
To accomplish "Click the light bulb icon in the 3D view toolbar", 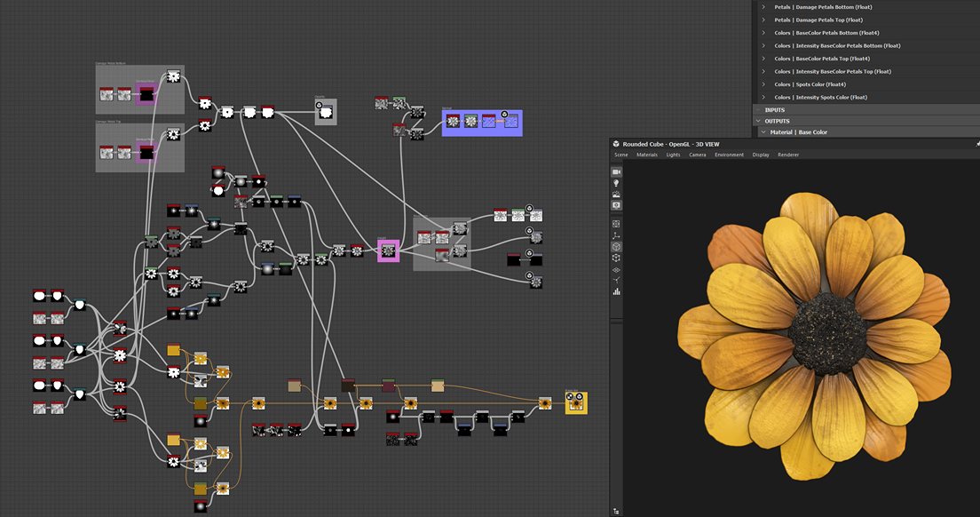I will [616, 184].
